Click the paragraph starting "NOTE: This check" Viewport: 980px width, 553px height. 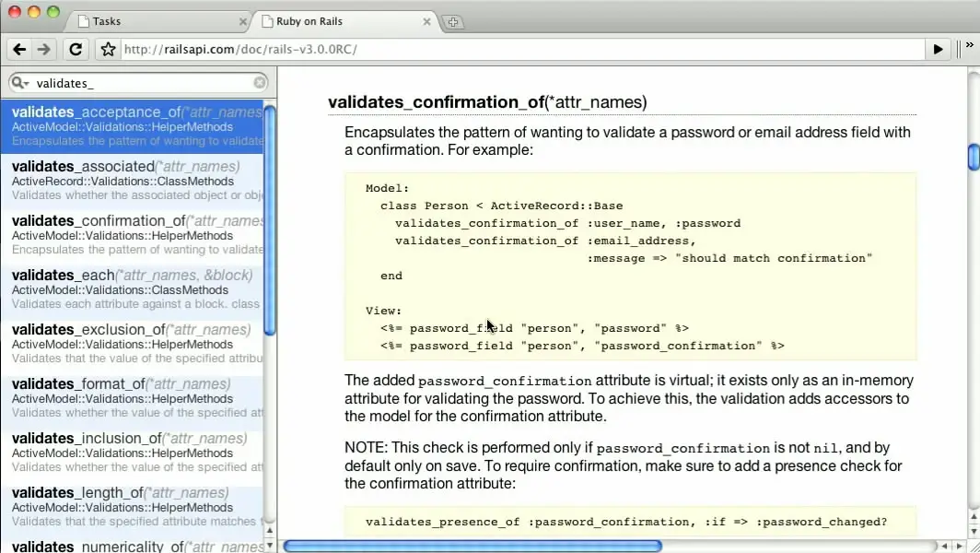coord(624,465)
